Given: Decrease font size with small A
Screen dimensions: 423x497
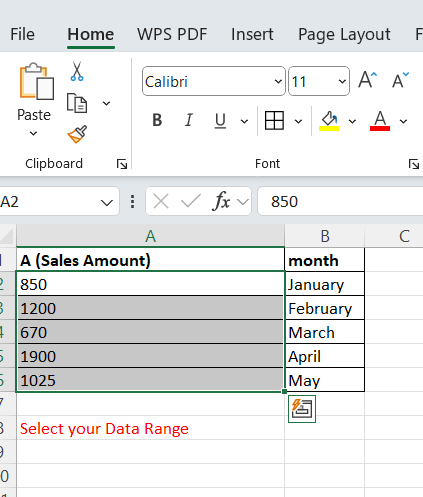Looking at the screenshot, I should (400, 80).
